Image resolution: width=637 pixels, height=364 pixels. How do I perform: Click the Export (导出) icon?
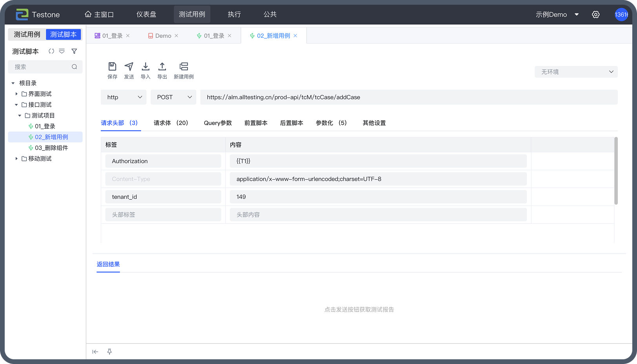pos(162,67)
